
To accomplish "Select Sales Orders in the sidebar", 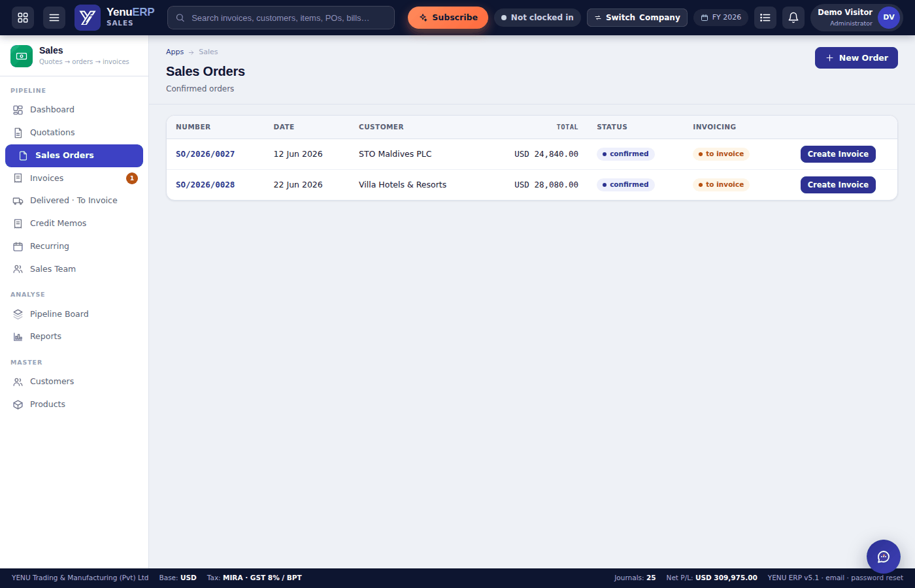I will [x=74, y=155].
